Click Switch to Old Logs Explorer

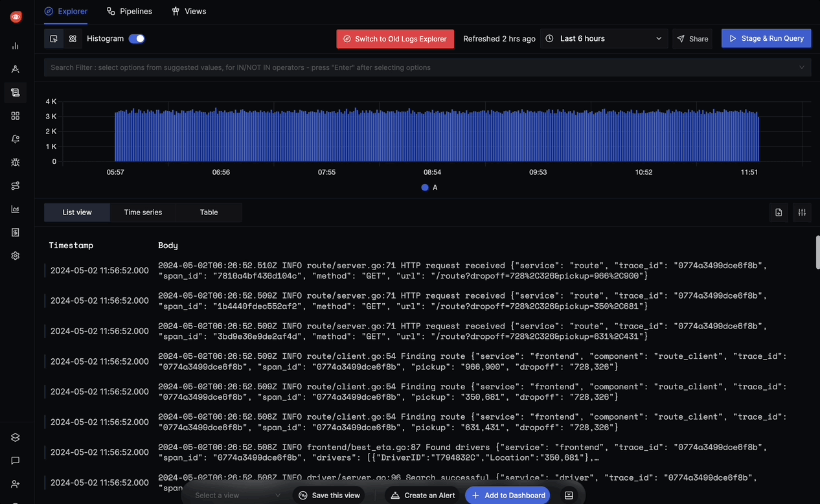(395, 39)
